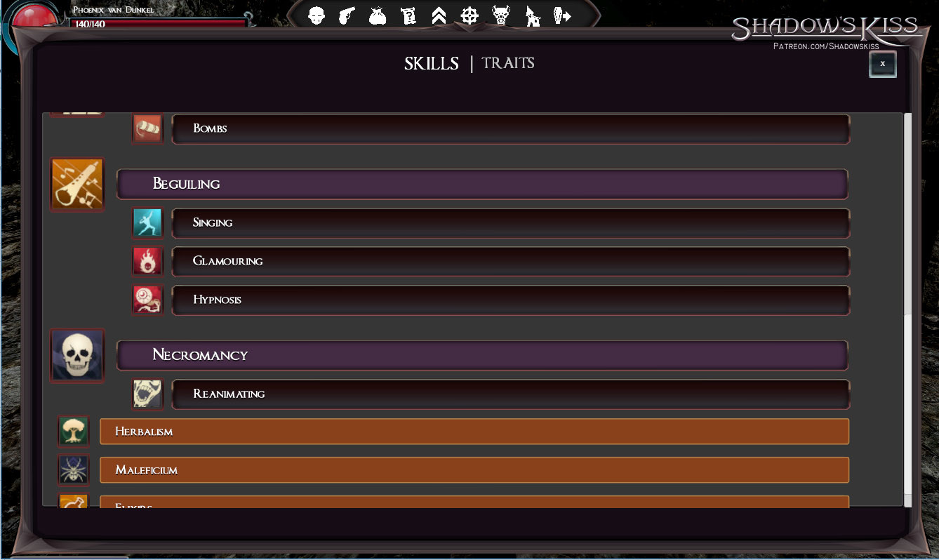Select the Reanimating skill bar
Viewport: 939px width, 560px height.
pos(510,394)
